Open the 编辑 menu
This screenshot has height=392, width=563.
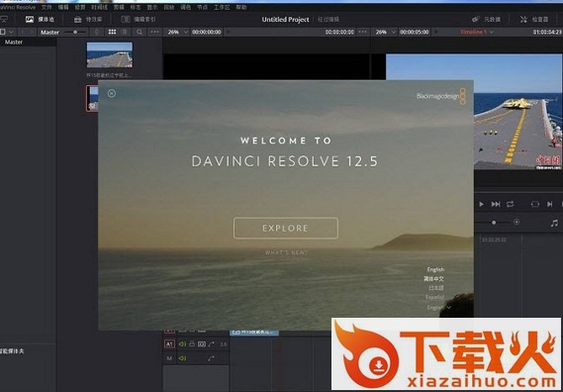(63, 7)
